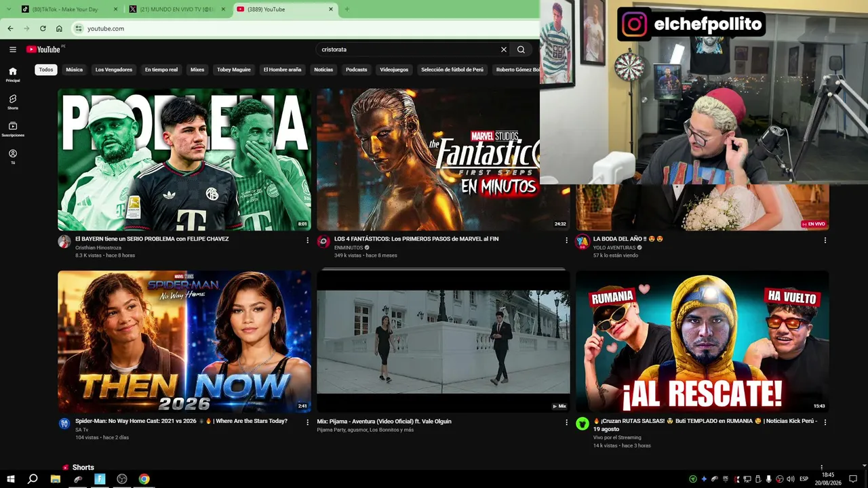The image size is (868, 488).
Task: Open the Mix: Pijama - Aventura title
Action: [384, 422]
